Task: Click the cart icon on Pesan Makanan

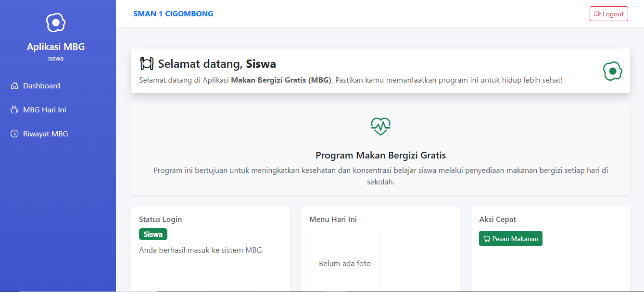Action: coord(487,239)
